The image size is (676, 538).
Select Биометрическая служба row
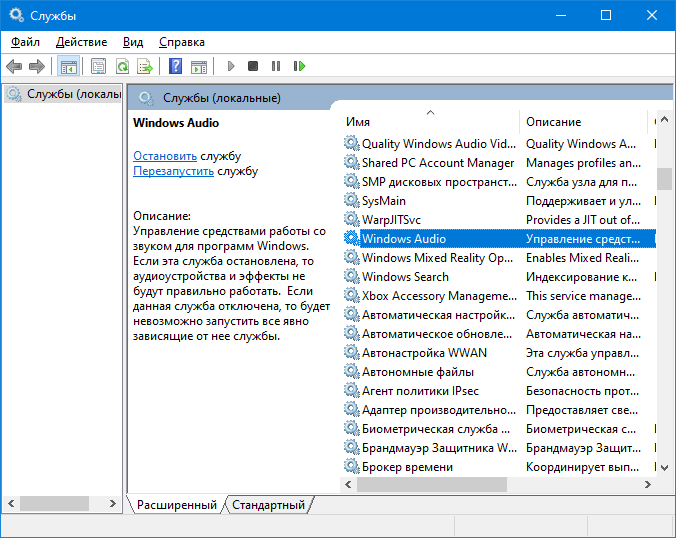499,429
